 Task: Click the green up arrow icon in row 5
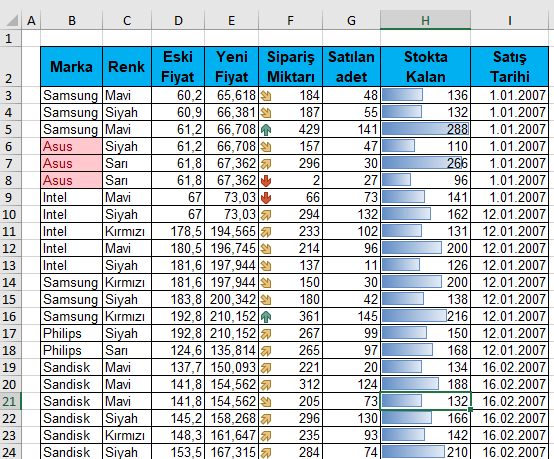click(x=266, y=130)
